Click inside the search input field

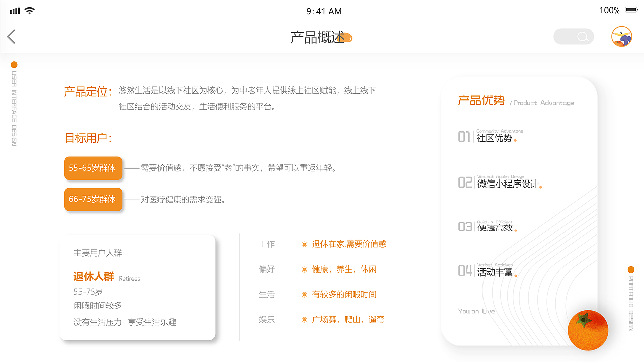click(569, 36)
